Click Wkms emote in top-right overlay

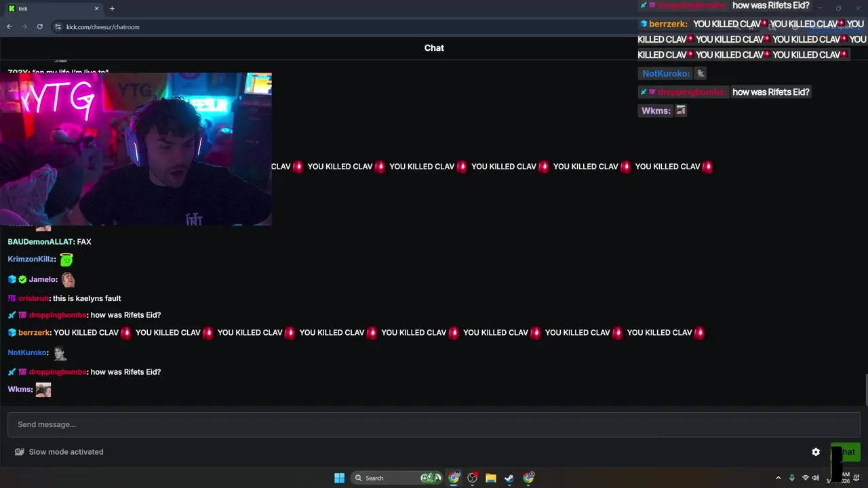(x=681, y=110)
